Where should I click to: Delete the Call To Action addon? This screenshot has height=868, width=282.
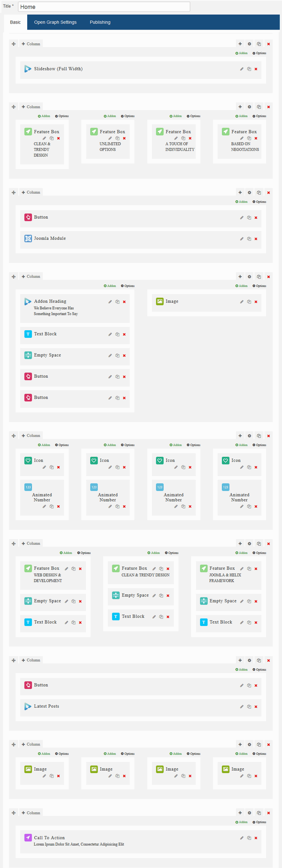[x=256, y=838]
